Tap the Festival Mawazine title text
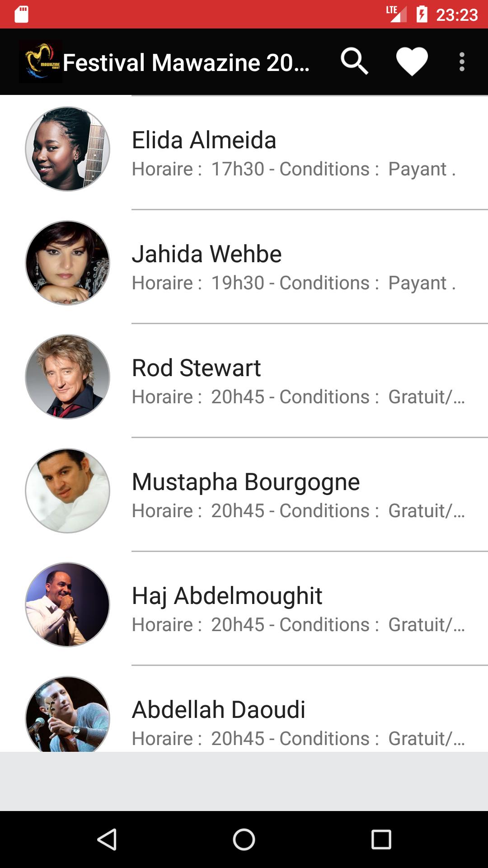 click(186, 62)
